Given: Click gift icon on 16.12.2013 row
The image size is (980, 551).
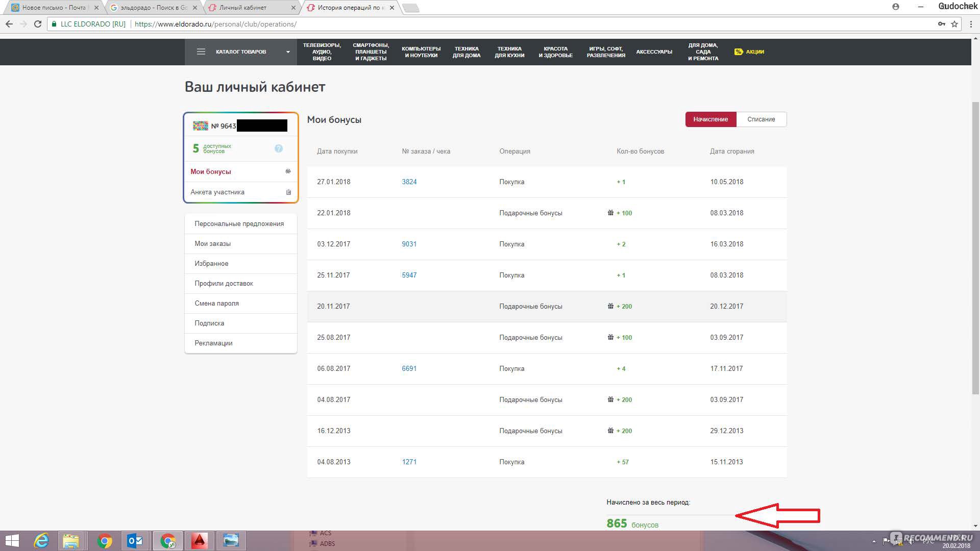Looking at the screenshot, I should pos(610,431).
